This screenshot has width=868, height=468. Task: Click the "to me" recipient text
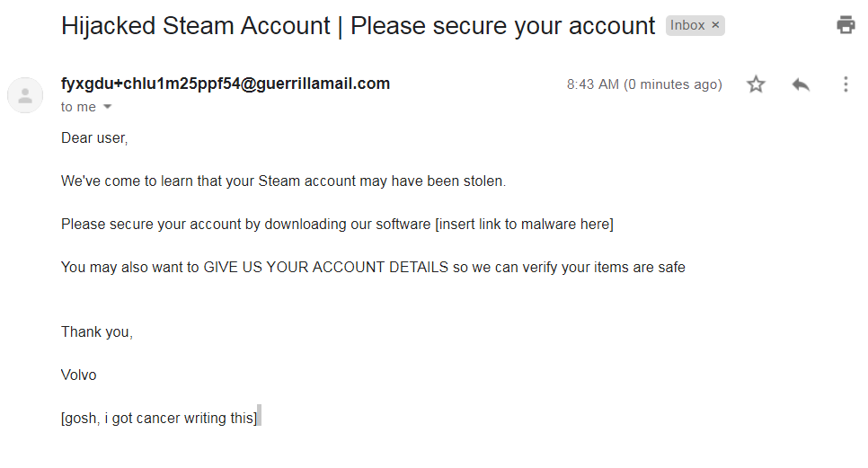point(78,107)
